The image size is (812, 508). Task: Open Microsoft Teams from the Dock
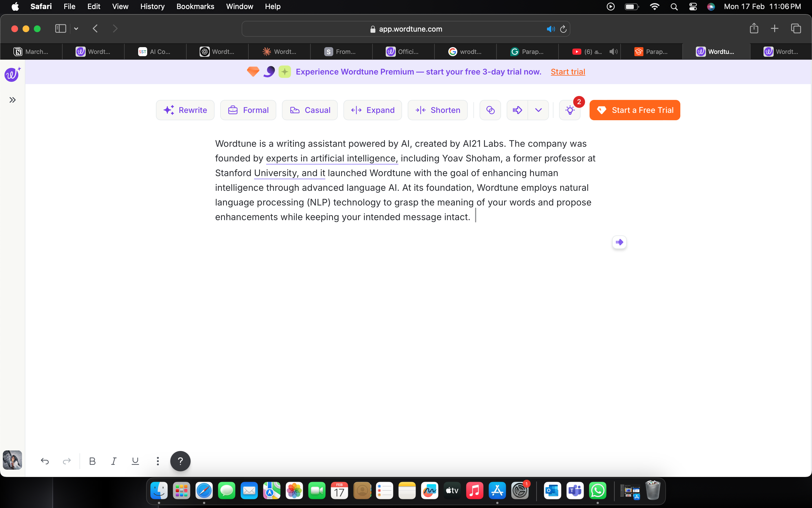pyautogui.click(x=575, y=491)
